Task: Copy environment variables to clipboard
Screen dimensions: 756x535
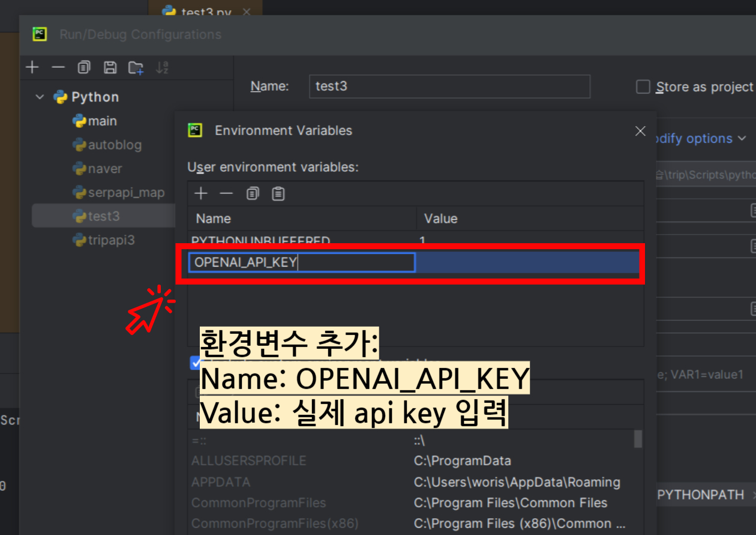Action: (253, 193)
